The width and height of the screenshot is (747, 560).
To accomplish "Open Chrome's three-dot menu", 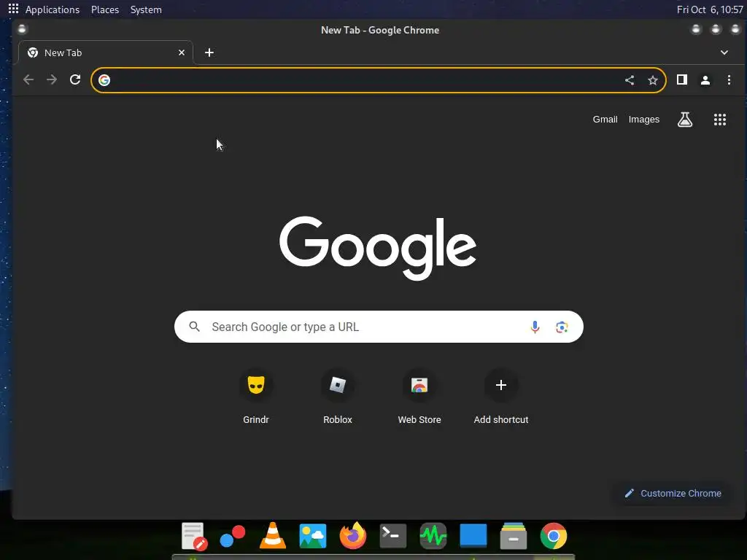I will (729, 80).
